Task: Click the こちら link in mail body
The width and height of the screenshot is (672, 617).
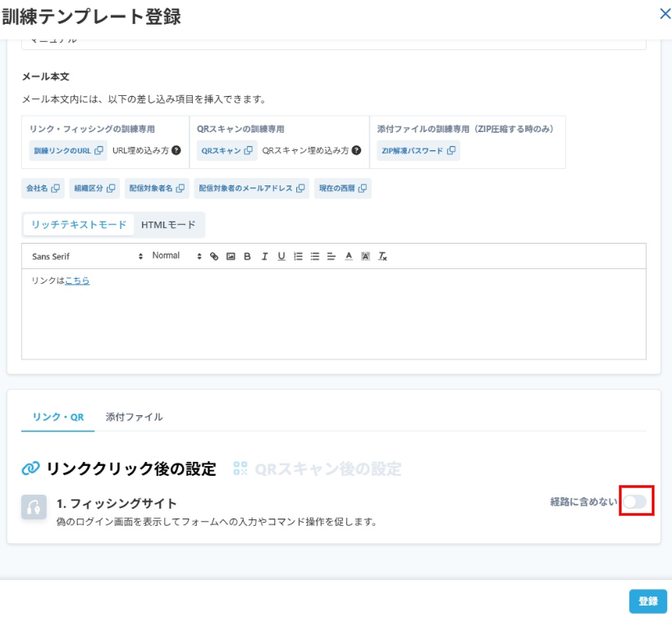Action: click(77, 281)
